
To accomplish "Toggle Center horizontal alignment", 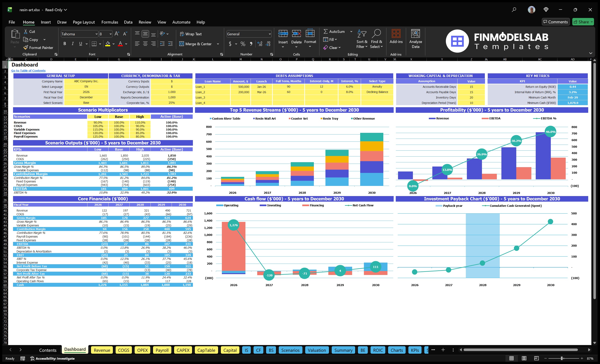I will (x=145, y=44).
